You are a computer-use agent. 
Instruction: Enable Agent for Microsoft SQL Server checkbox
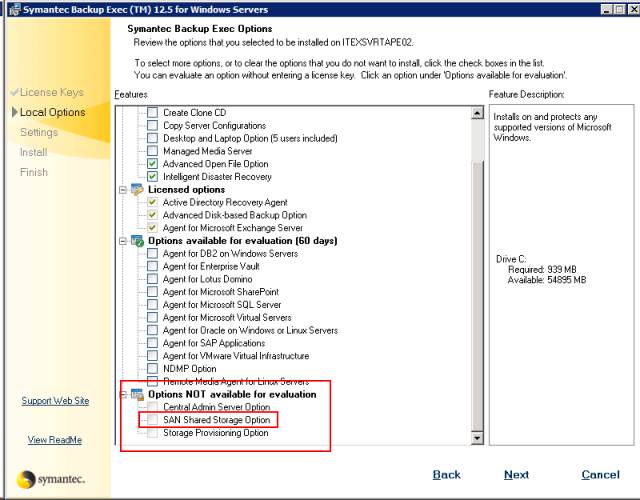point(152,304)
